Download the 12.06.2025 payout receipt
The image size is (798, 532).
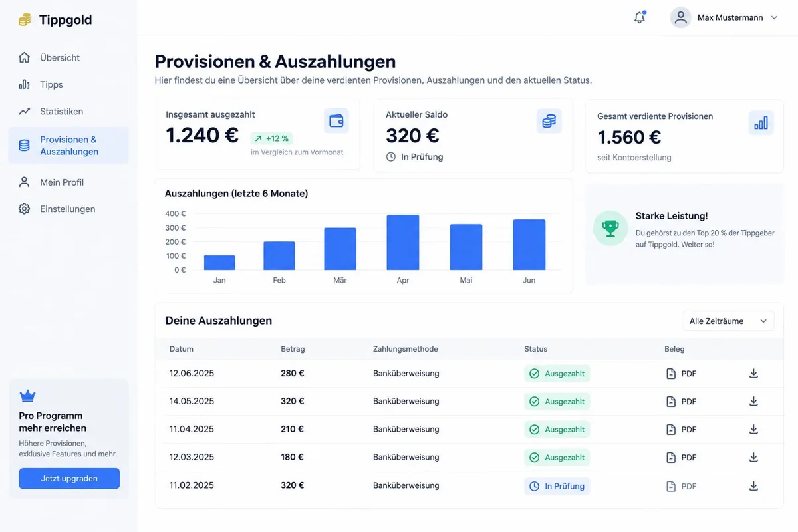point(753,374)
